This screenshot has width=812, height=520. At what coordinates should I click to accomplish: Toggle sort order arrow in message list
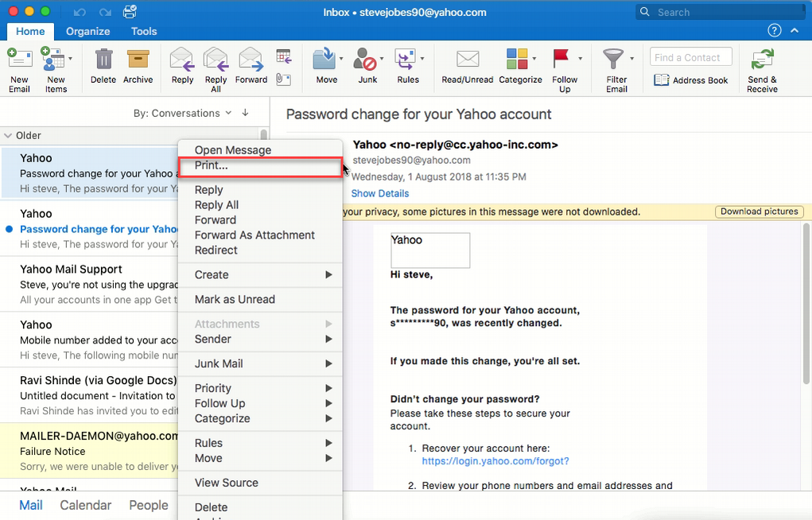coord(245,113)
